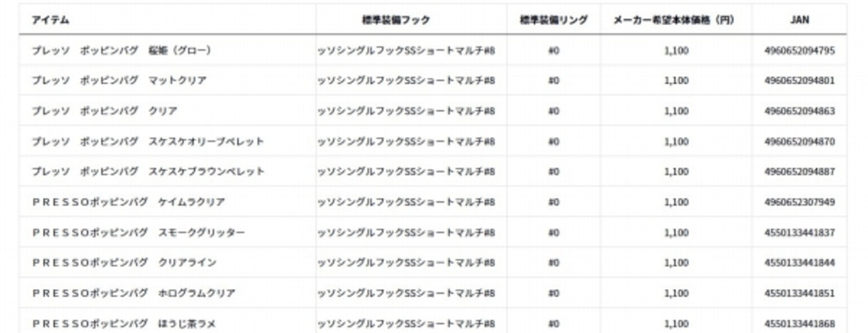This screenshot has height=333, width=868.
Task: Select the 標準装備リング column header
Action: point(553,20)
